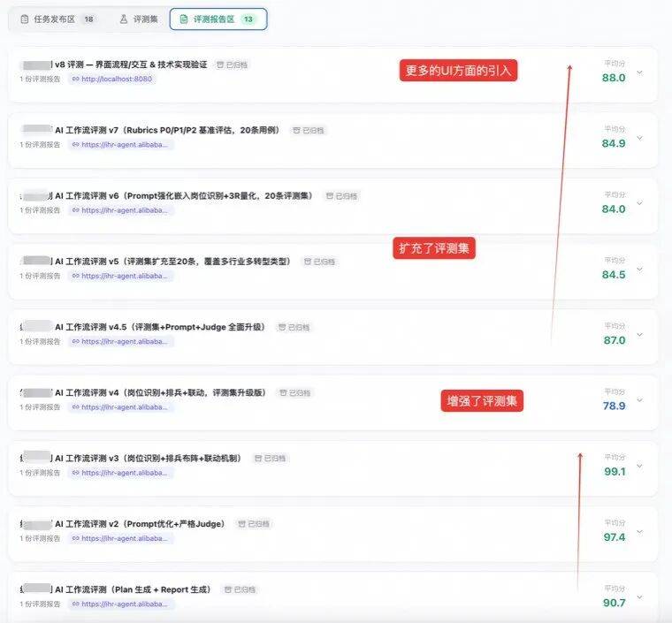Click the average score 84.0
The width and height of the screenshot is (672, 623).
[x=614, y=209]
